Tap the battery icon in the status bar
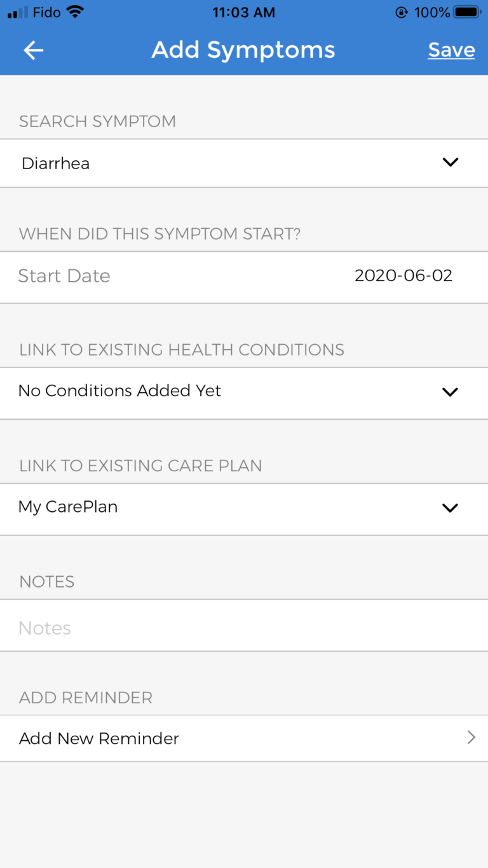Viewport: 488px width, 868px height. pos(468,11)
